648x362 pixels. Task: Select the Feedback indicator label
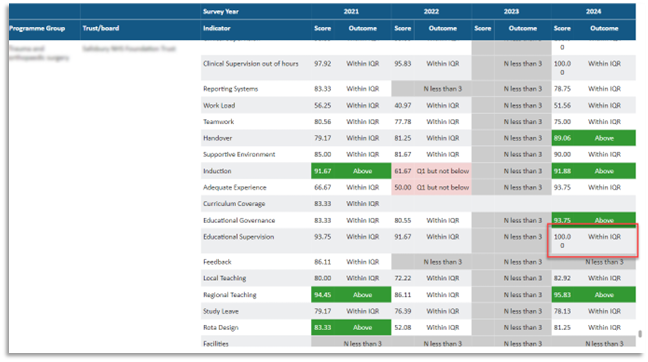[x=217, y=262]
